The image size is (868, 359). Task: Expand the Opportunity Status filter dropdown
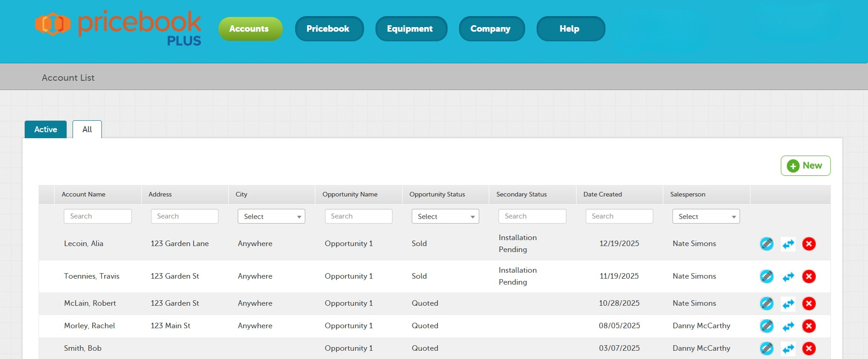(445, 216)
